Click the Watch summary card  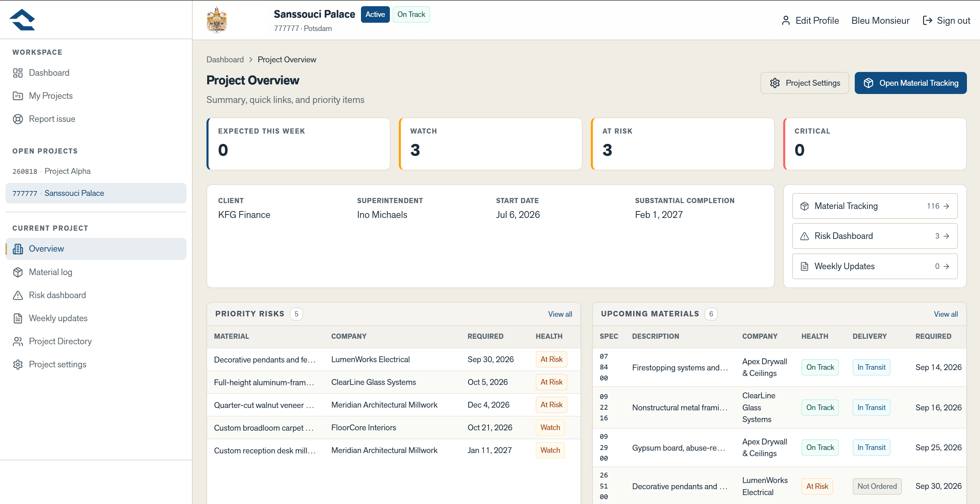point(490,144)
